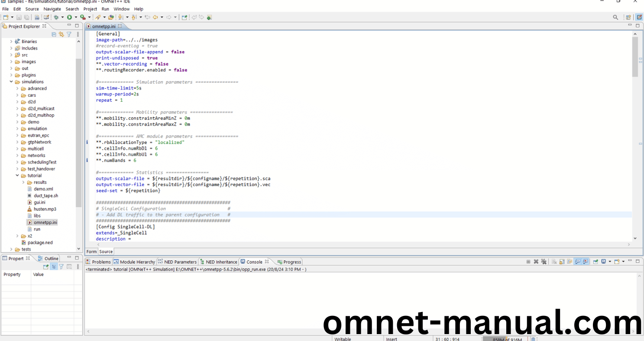The image size is (644, 341).
Task: Open the Run button dropdown arrow
Action: tap(76, 17)
